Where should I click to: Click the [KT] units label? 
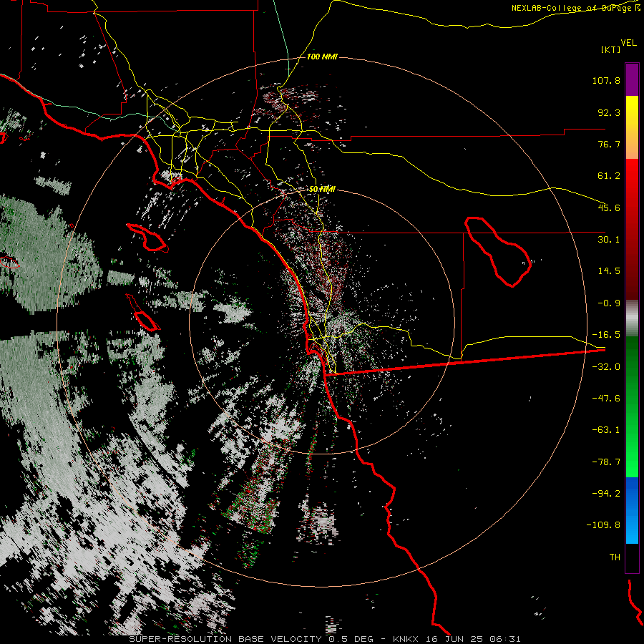(610, 49)
